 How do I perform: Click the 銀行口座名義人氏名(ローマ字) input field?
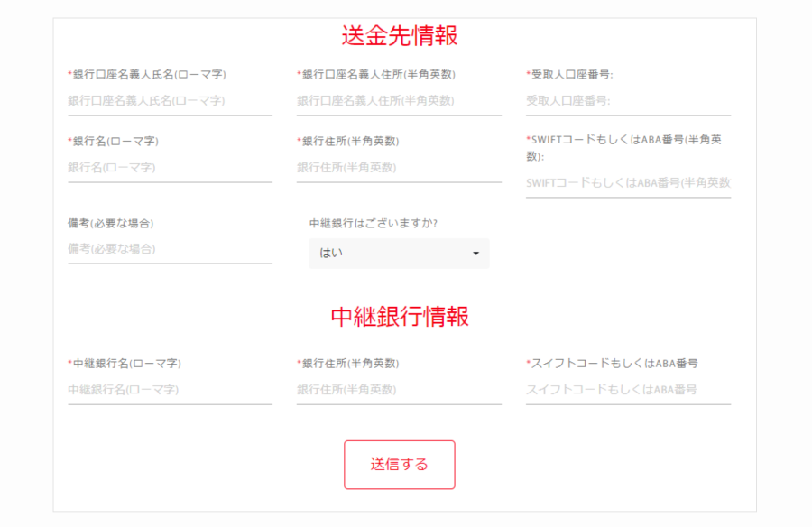point(170,101)
